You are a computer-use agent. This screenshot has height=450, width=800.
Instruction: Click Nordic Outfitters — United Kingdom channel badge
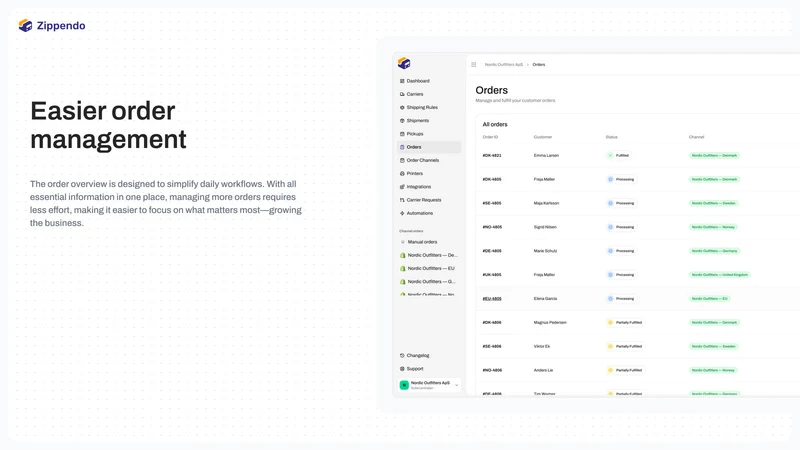point(719,275)
